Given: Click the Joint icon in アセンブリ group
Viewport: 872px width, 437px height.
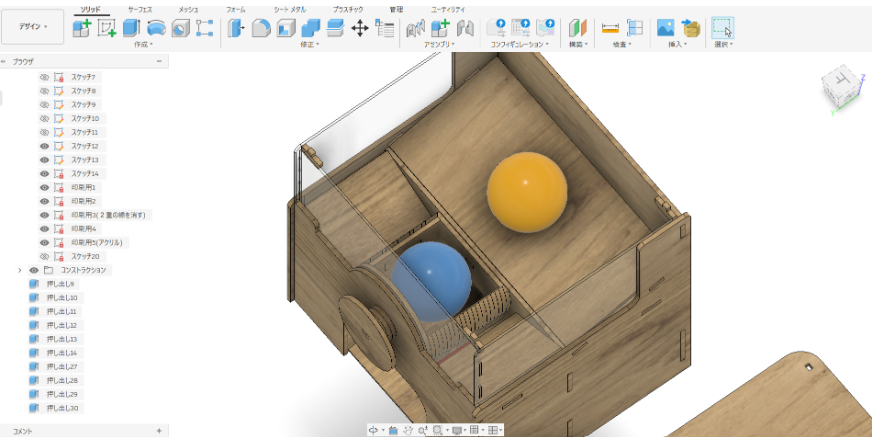Looking at the screenshot, I should [415, 28].
